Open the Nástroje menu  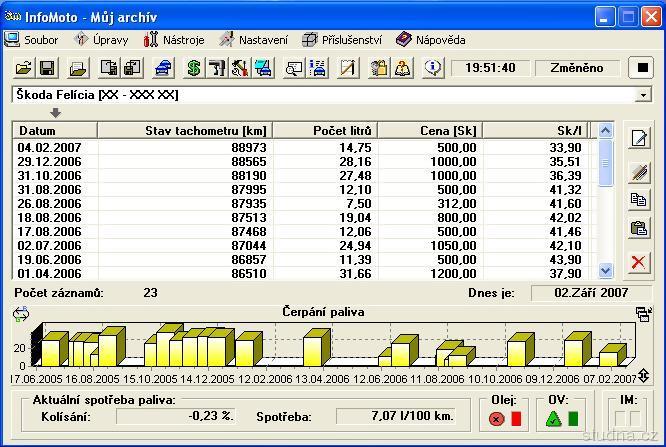(176, 40)
